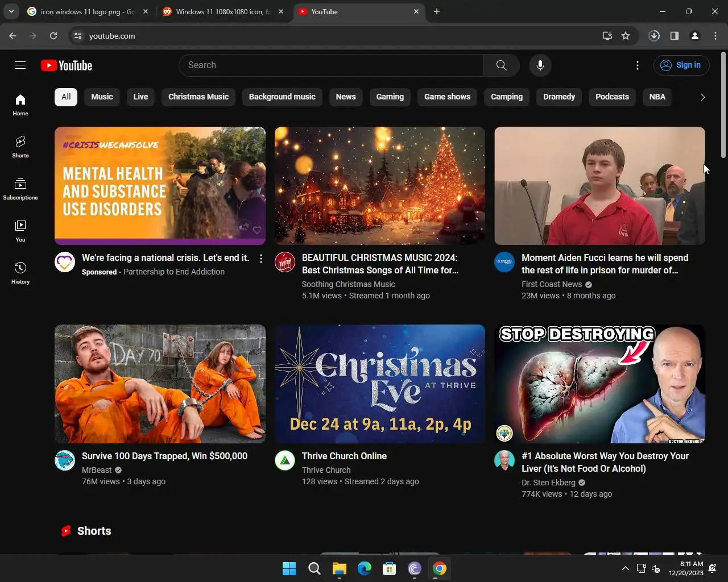Click the Sign in button

681,65
